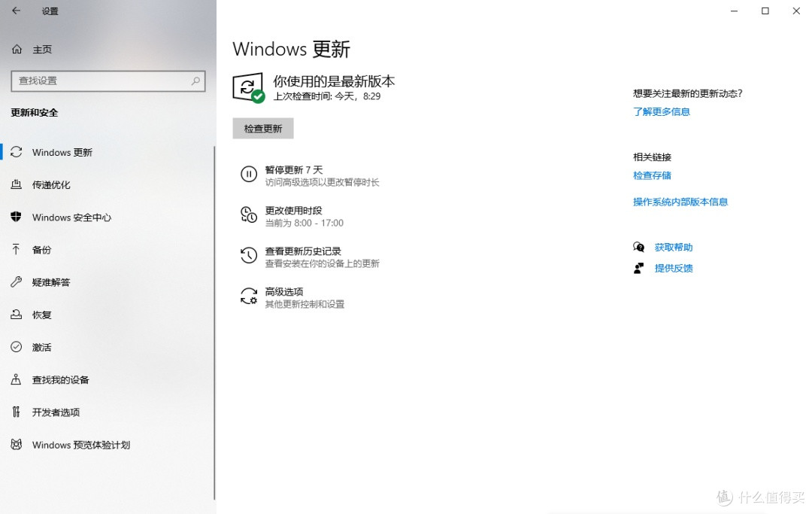Open 查找我的设备 settings
This screenshot has width=812, height=514.
pyautogui.click(x=61, y=380)
